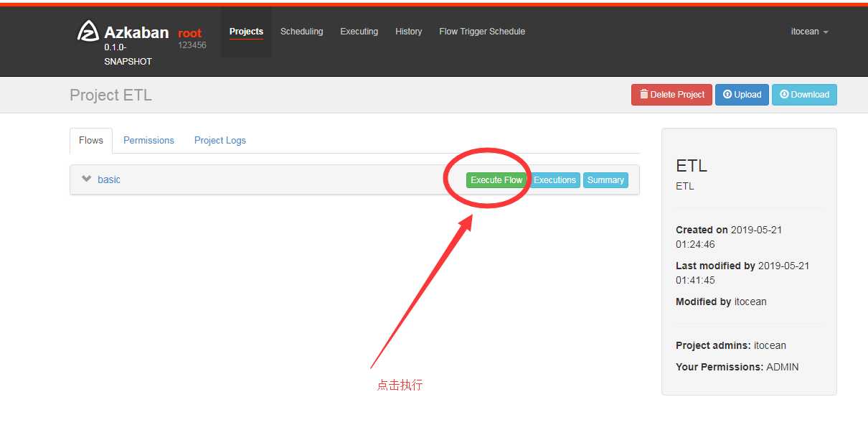Click the download arrow icon
Viewport: 868px width, 425px height.
point(784,94)
